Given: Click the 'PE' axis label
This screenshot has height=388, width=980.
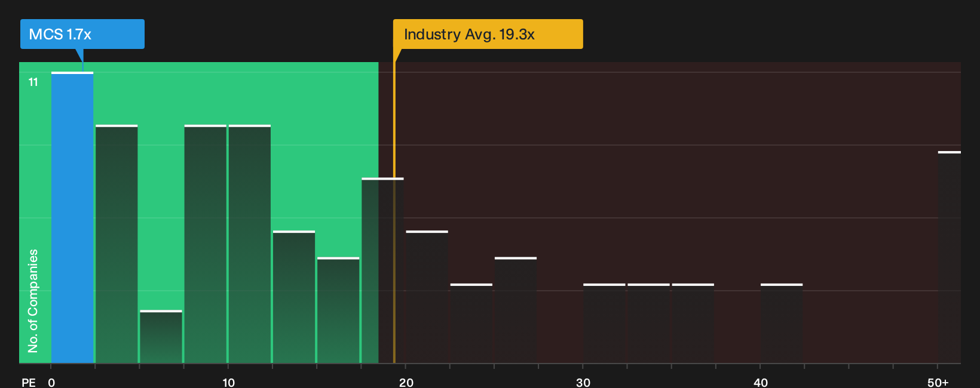Looking at the screenshot, I should click(x=29, y=382).
